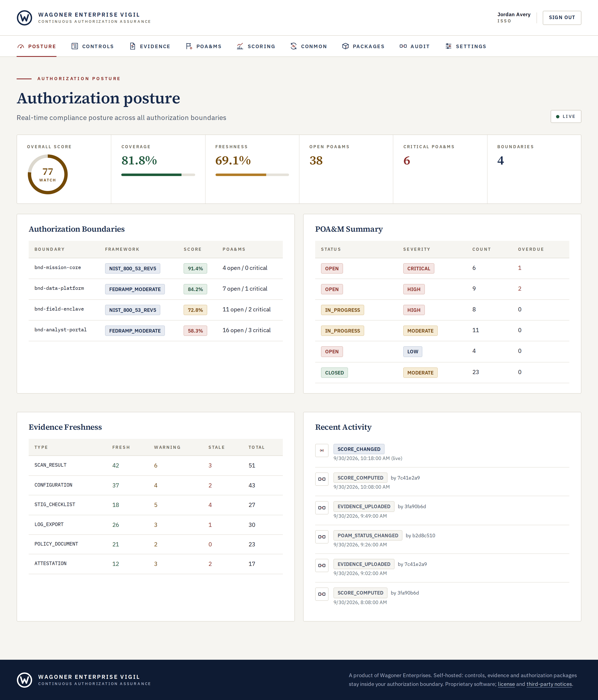Viewport: 598px width, 700px height.
Task: Click the POAM_STATUS_CHANGED activity tag
Action: coord(368,535)
